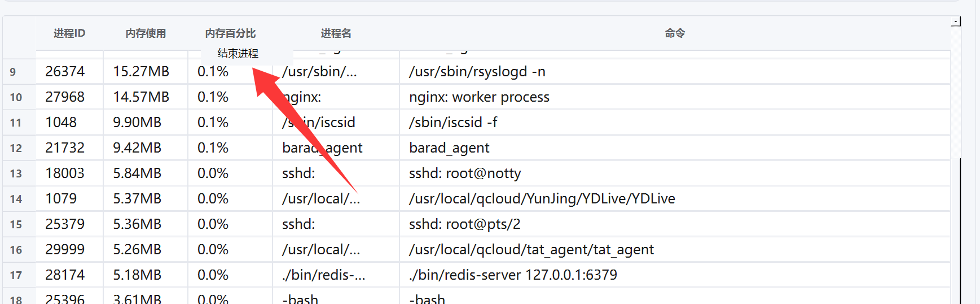Click process name sshd: in row 15

point(336,224)
